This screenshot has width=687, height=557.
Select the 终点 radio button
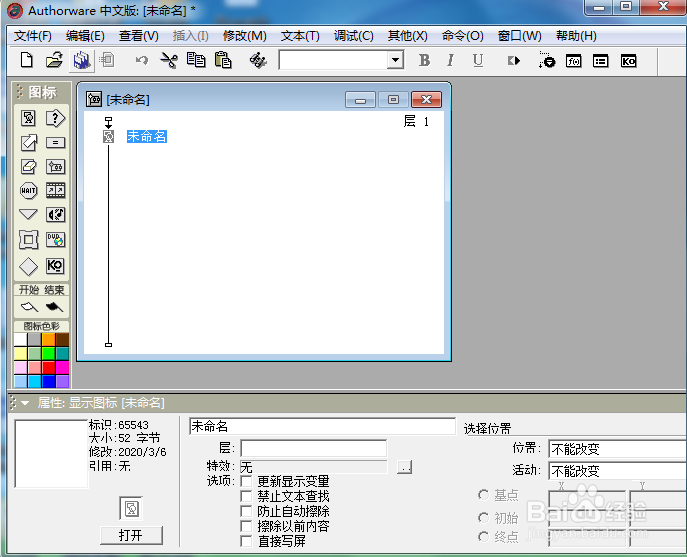pos(484,536)
